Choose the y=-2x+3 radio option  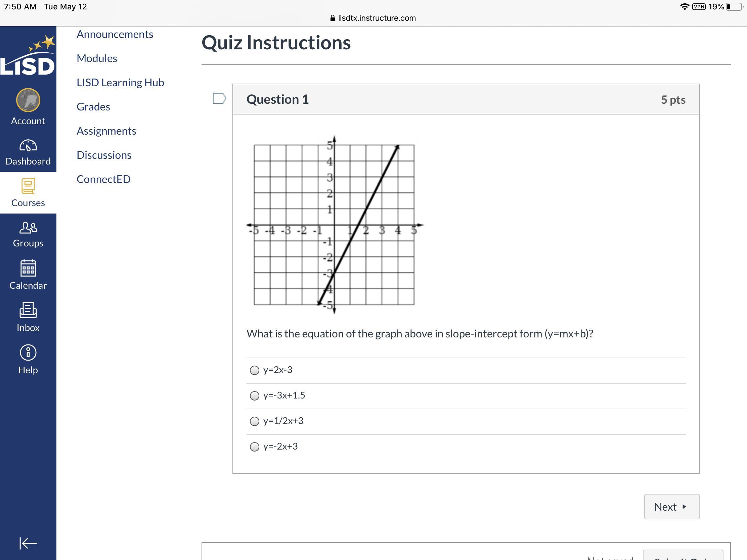[254, 447]
